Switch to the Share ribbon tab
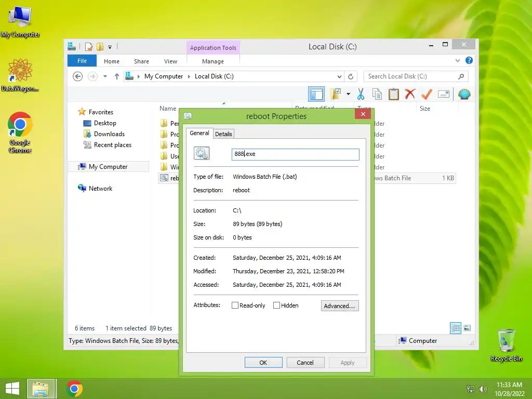532x399 pixels. click(141, 61)
